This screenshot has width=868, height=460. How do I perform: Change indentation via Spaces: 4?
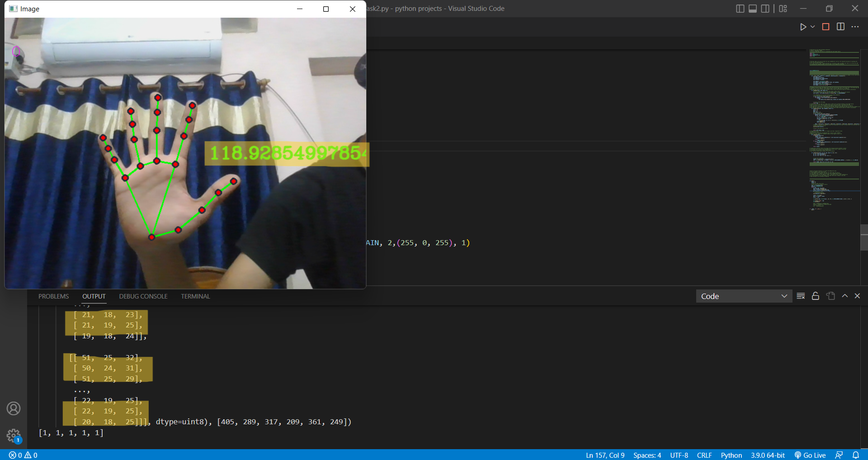[647, 455]
